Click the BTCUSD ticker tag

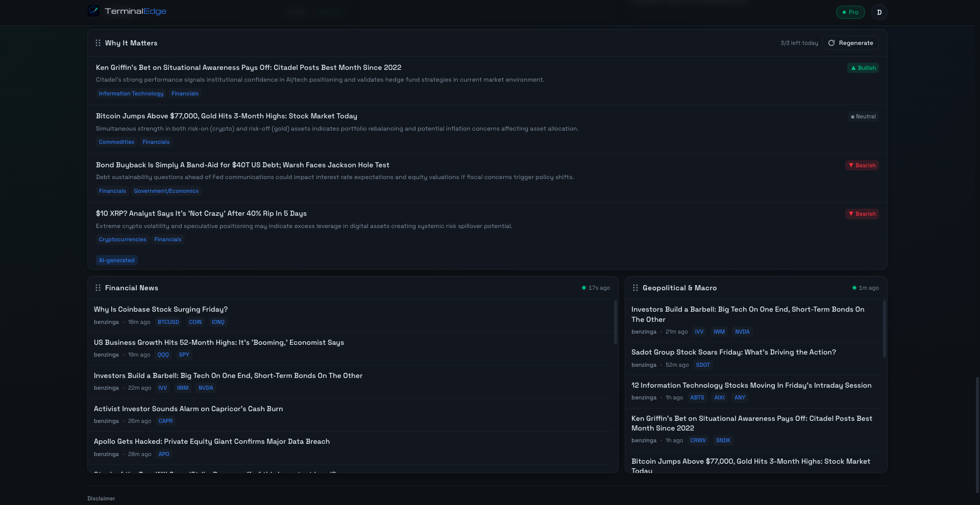(168, 322)
